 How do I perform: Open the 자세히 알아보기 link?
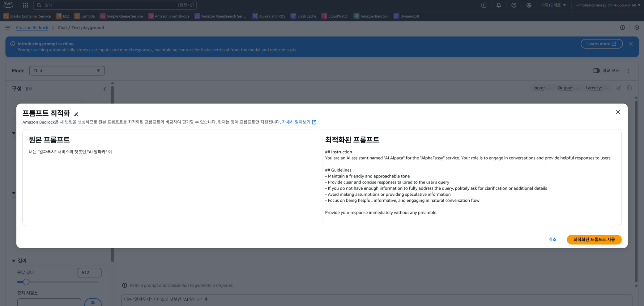[299, 122]
